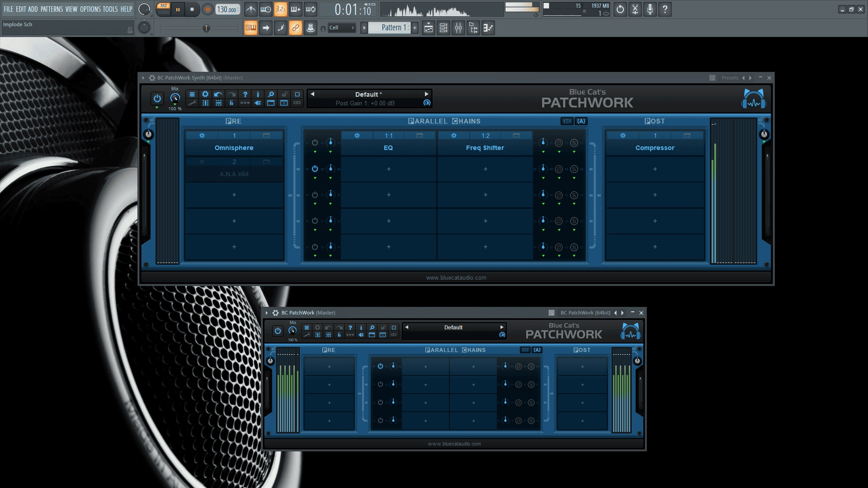Image resolution: width=868 pixels, height=488 pixels.
Task: Toggle the second parallel chain power button
Action: click(315, 169)
